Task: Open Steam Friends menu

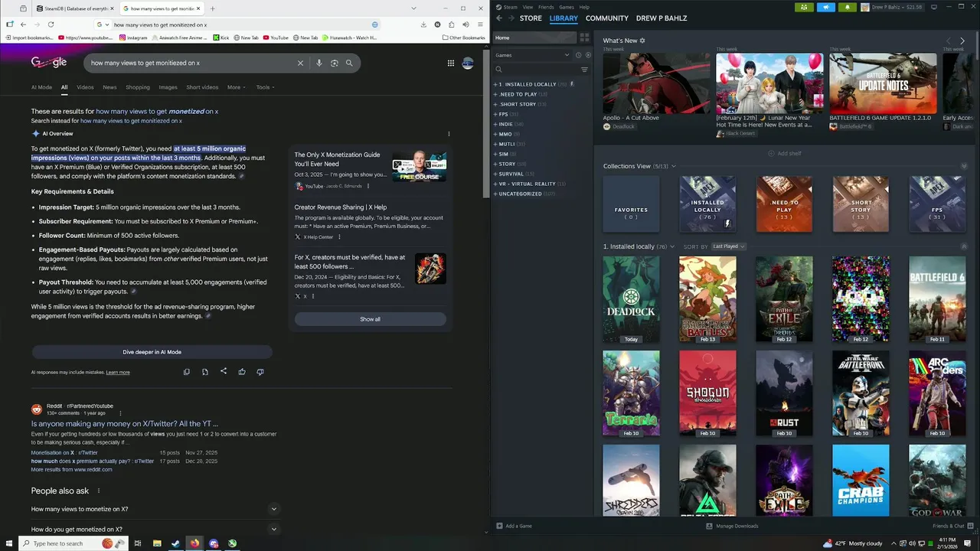Action: pos(546,7)
